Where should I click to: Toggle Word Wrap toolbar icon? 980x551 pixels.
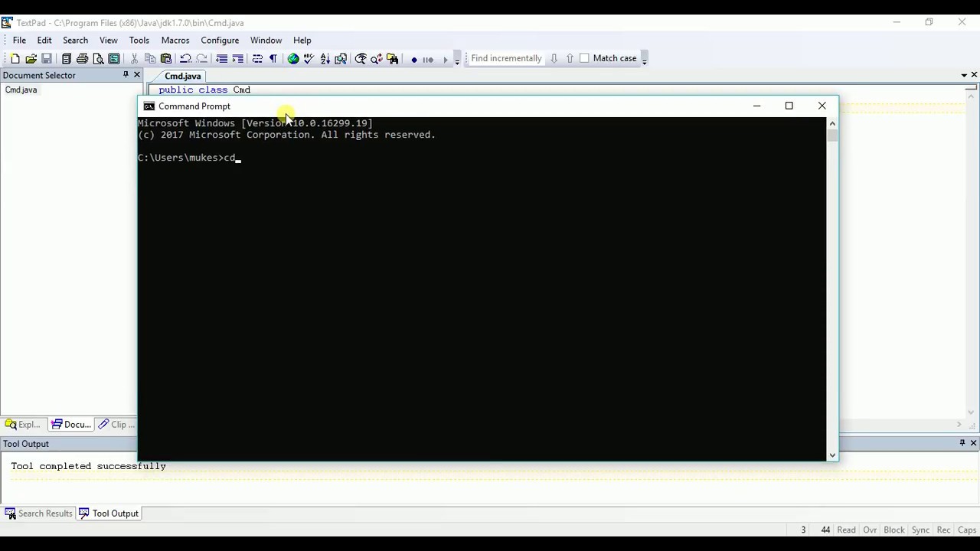click(257, 59)
